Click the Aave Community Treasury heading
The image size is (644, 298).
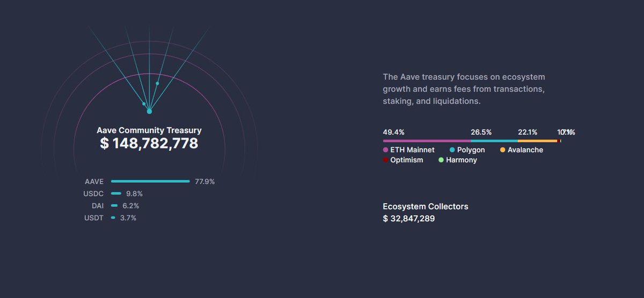coord(149,130)
